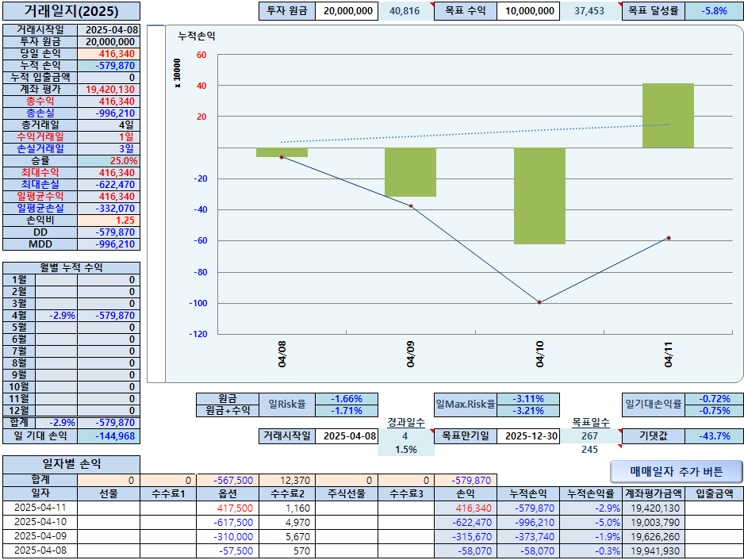Select the 승률 value 25.0%
The width and height of the screenshot is (744, 560).
click(109, 160)
